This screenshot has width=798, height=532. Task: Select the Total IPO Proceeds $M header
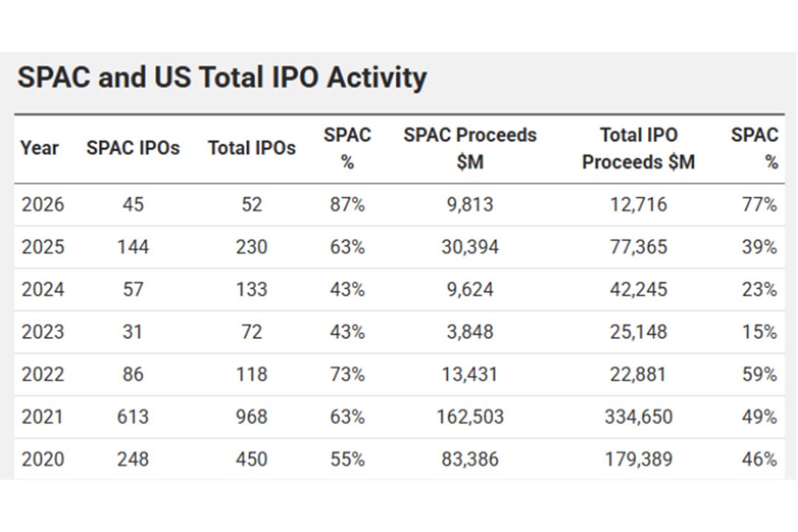(x=638, y=148)
